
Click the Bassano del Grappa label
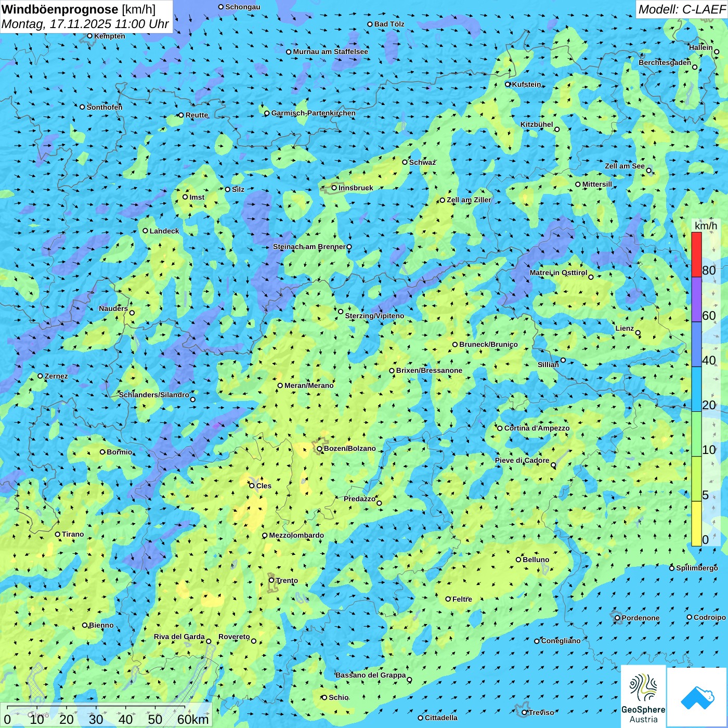click(371, 675)
